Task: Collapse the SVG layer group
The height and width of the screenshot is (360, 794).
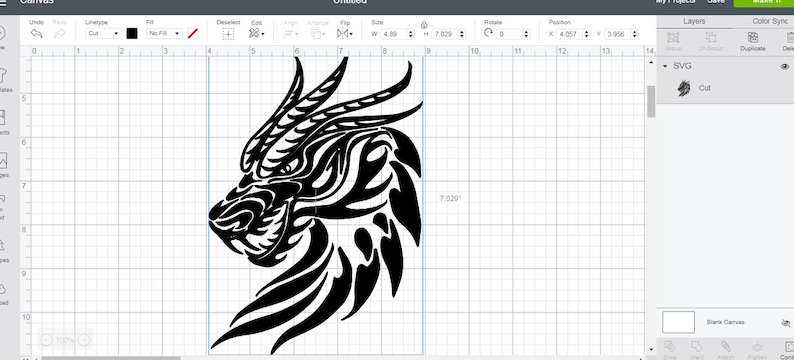Action: point(665,66)
